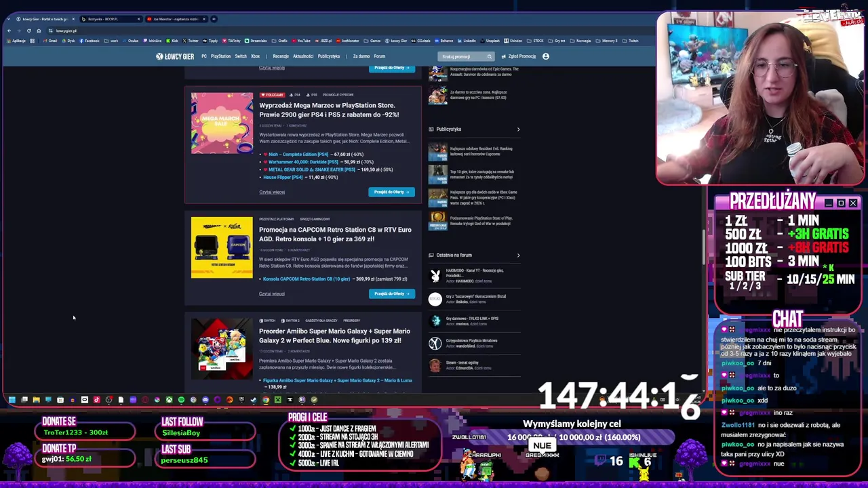Image resolution: width=868 pixels, height=488 pixels.
Task: Open the Recenzje menu item
Action: coord(281,56)
